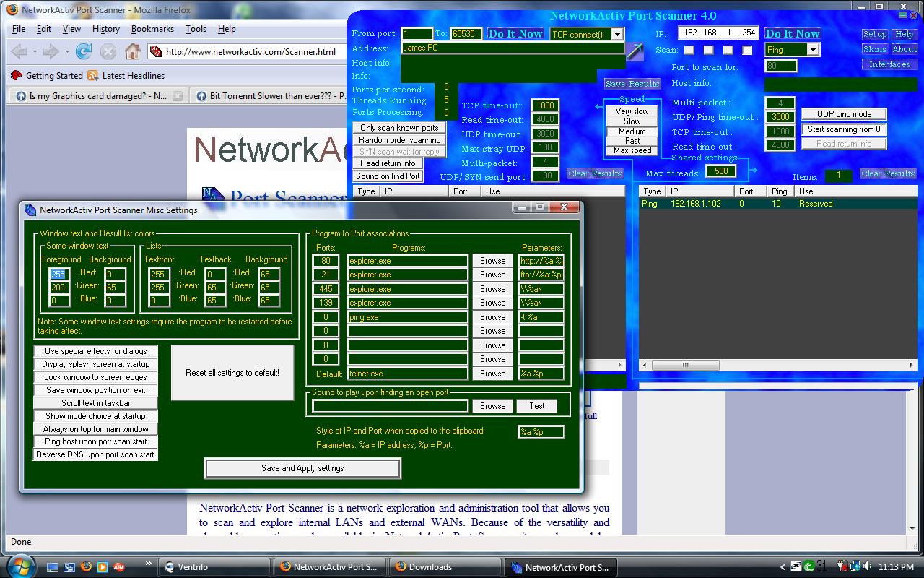Click Show Desktop quick launch icon
Screen dimensions: 924x578
point(53,567)
